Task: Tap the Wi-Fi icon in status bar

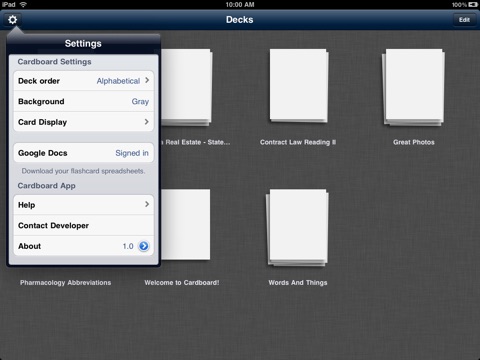Action: click(x=23, y=4)
